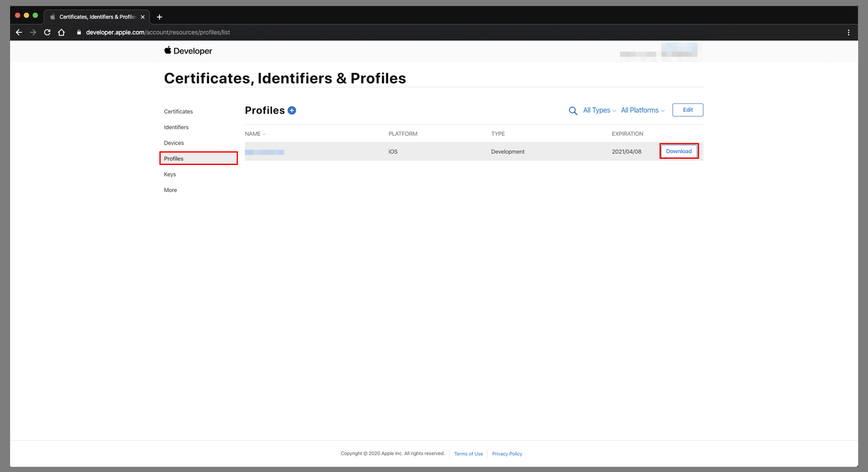Screen dimensions: 868x472
Task: Select the Certificates menu item
Action: (179, 111)
